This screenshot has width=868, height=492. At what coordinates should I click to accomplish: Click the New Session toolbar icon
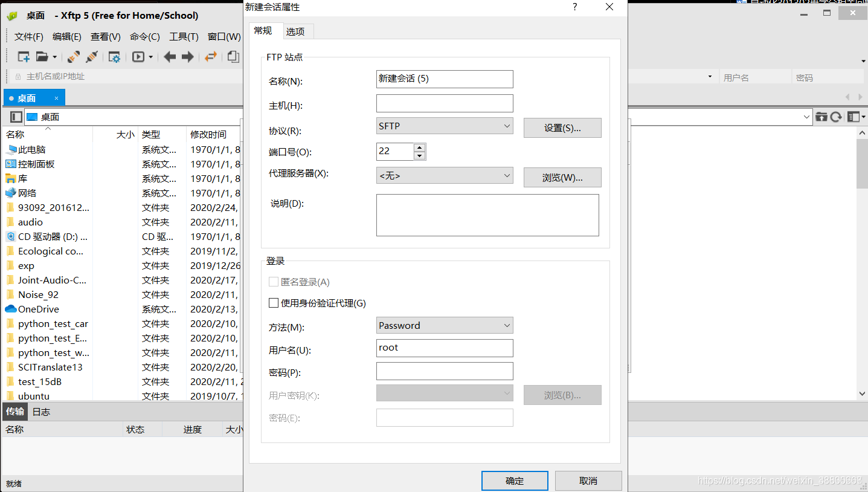click(x=24, y=57)
